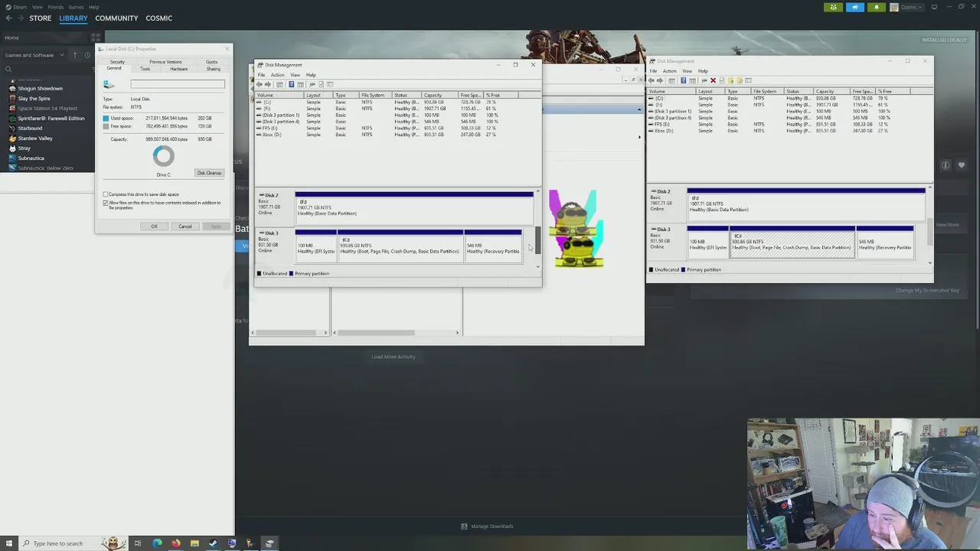The image size is (980, 551).
Task: Switch to Sharing tab in Properties
Action: [x=213, y=69]
